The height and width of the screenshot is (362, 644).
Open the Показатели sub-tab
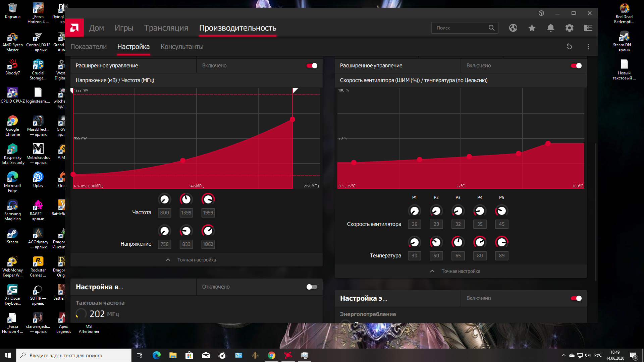pyautogui.click(x=89, y=47)
